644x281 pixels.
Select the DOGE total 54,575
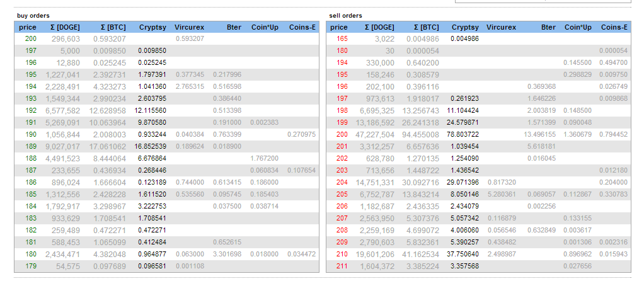click(68, 267)
